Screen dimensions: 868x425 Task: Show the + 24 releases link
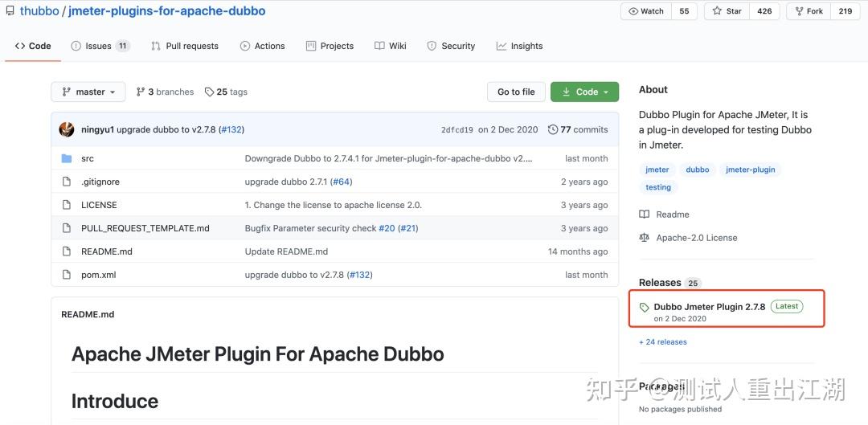coord(663,342)
